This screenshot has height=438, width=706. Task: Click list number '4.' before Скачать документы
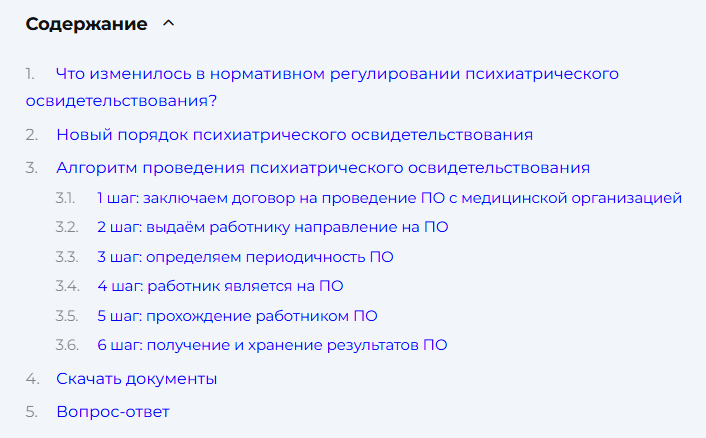(32, 379)
